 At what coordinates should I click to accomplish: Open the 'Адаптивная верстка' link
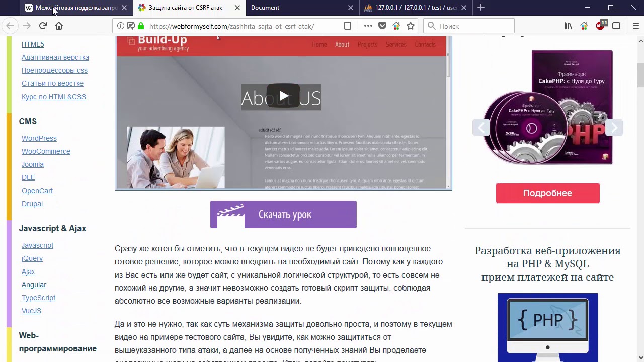point(55,57)
